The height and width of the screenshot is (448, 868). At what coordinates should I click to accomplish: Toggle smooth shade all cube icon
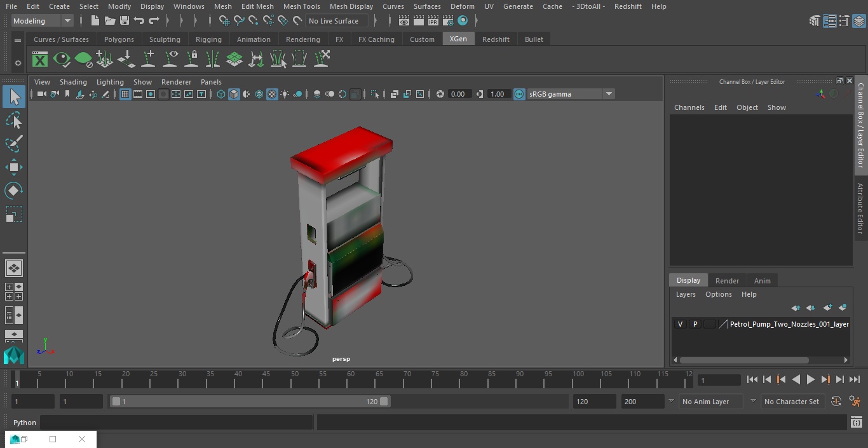234,94
